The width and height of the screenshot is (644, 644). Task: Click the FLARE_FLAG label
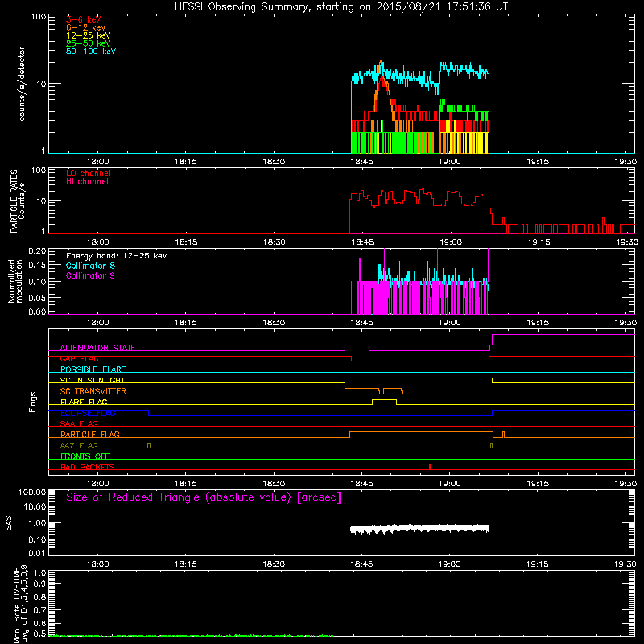click(84, 402)
